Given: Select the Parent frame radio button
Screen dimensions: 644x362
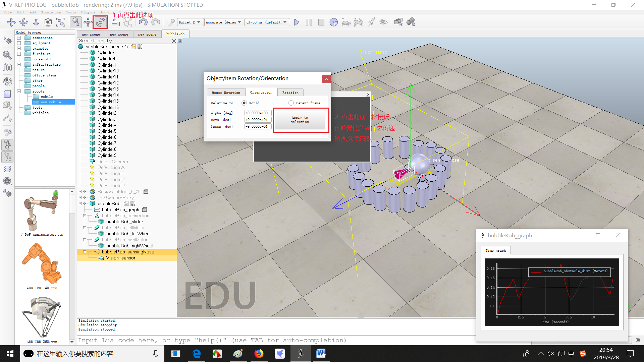Looking at the screenshot, I should (291, 103).
